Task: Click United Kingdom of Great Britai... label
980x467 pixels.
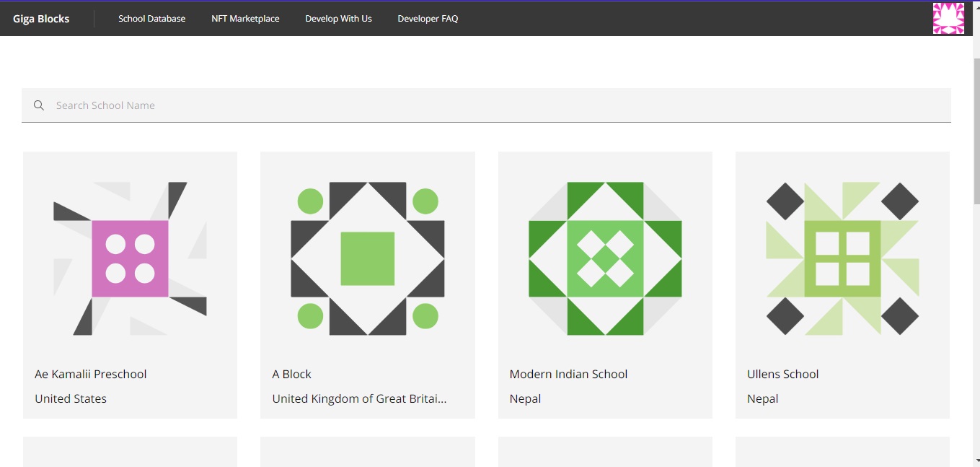Action: (x=359, y=398)
